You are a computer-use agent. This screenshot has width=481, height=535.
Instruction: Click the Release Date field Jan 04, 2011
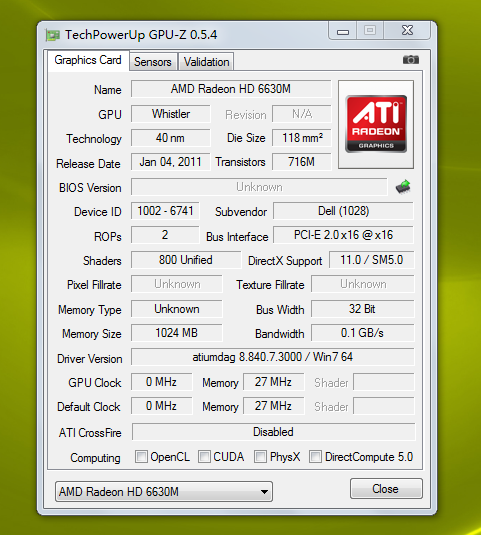pyautogui.click(x=171, y=162)
